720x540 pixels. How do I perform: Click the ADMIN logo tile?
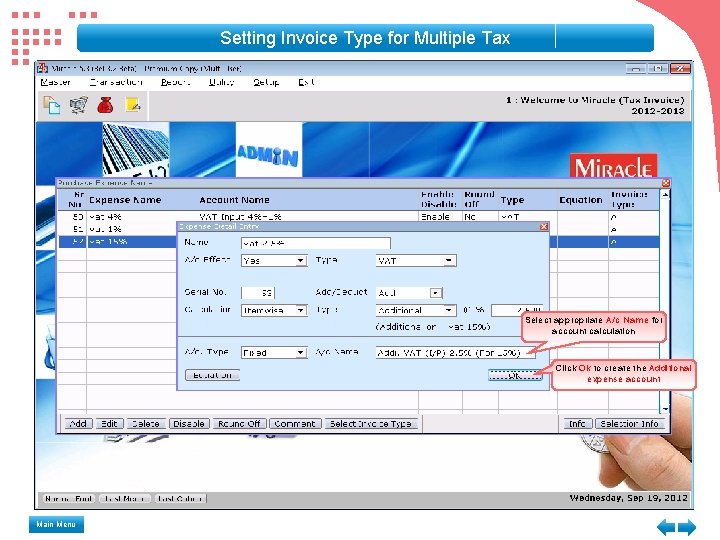point(269,150)
